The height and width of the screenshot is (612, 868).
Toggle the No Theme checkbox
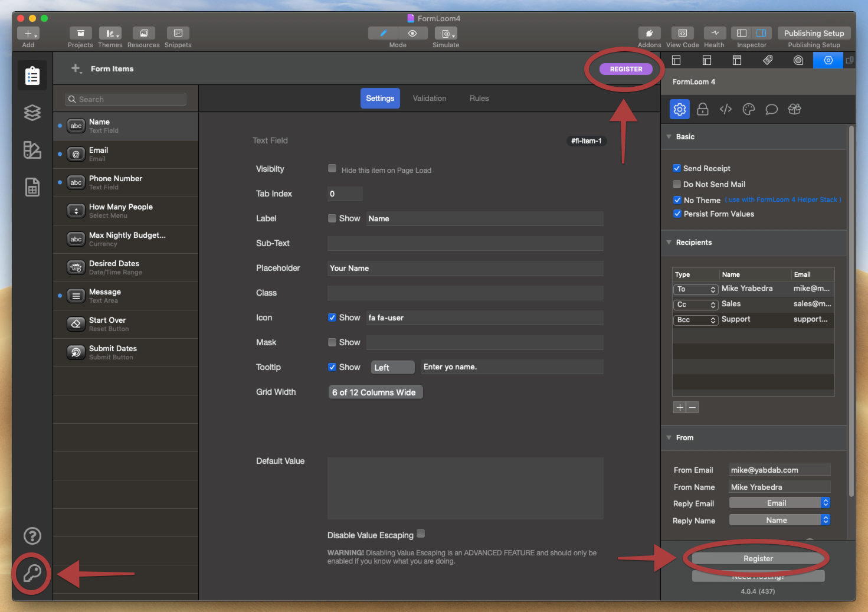(x=677, y=200)
